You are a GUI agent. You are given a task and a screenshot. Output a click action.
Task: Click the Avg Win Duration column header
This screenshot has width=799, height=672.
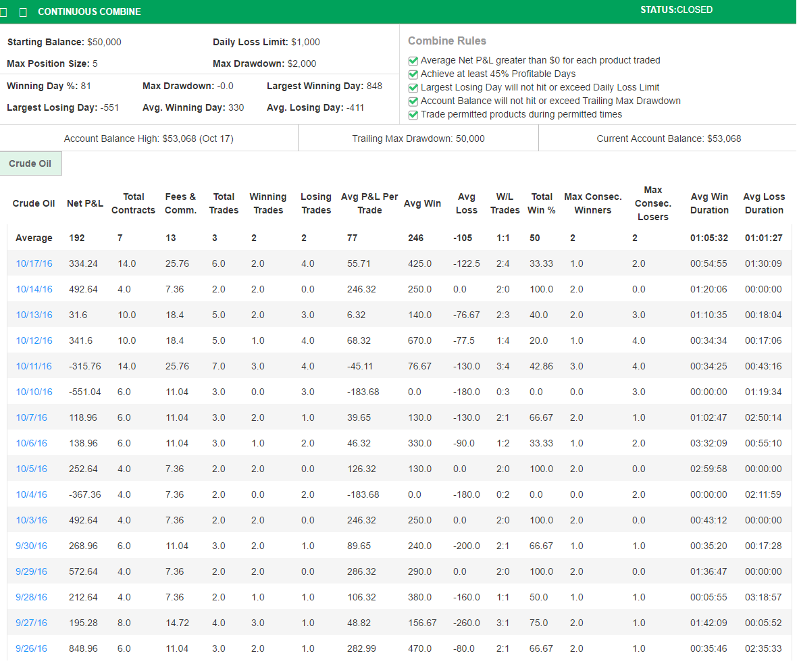pos(709,203)
